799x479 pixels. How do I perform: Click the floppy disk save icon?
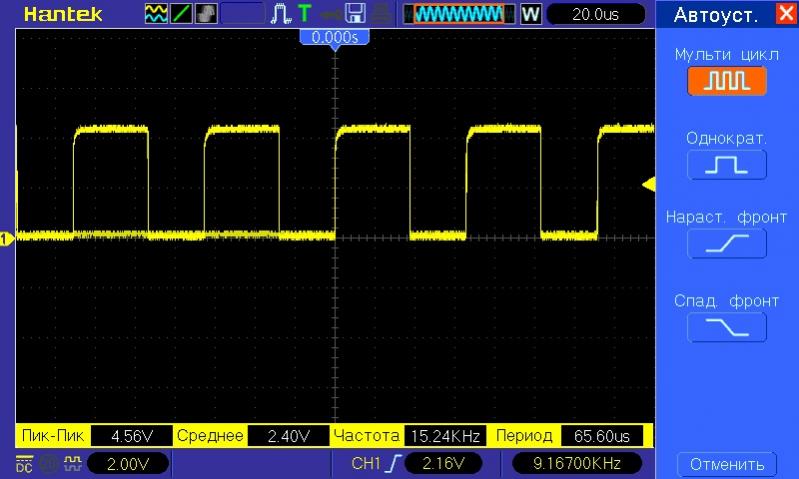[354, 14]
